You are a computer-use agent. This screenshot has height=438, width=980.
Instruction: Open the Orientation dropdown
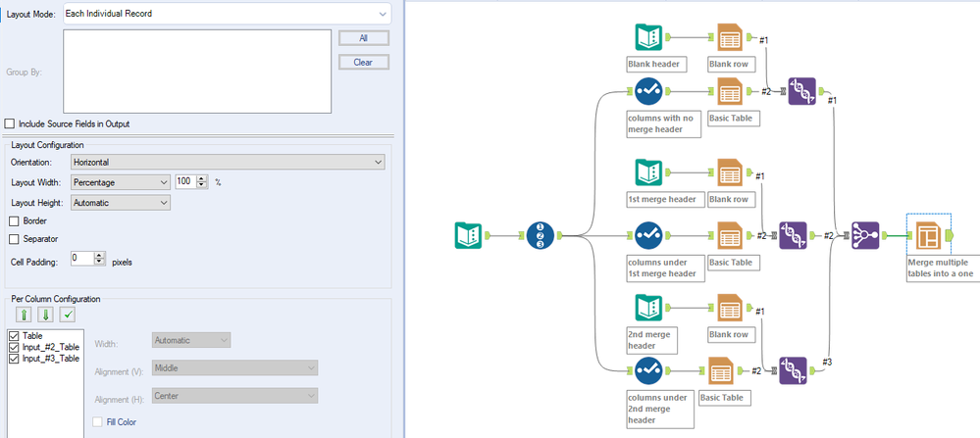click(229, 163)
